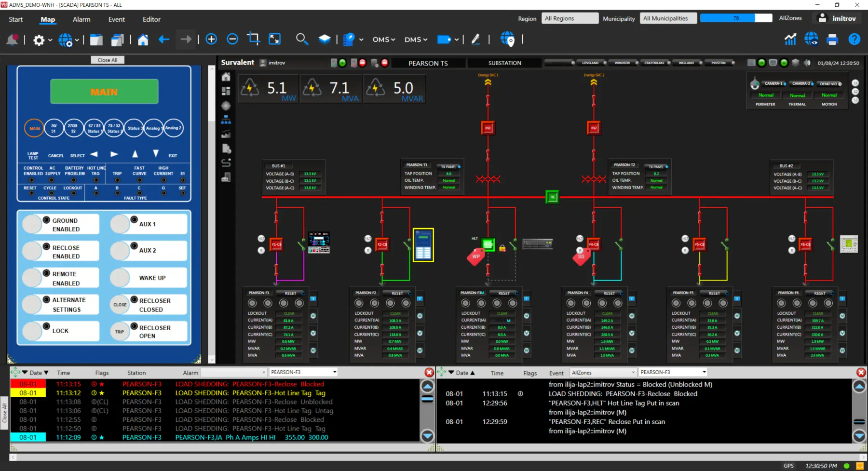
Task: Click the green TIE breaker on bus
Action: click(x=552, y=197)
